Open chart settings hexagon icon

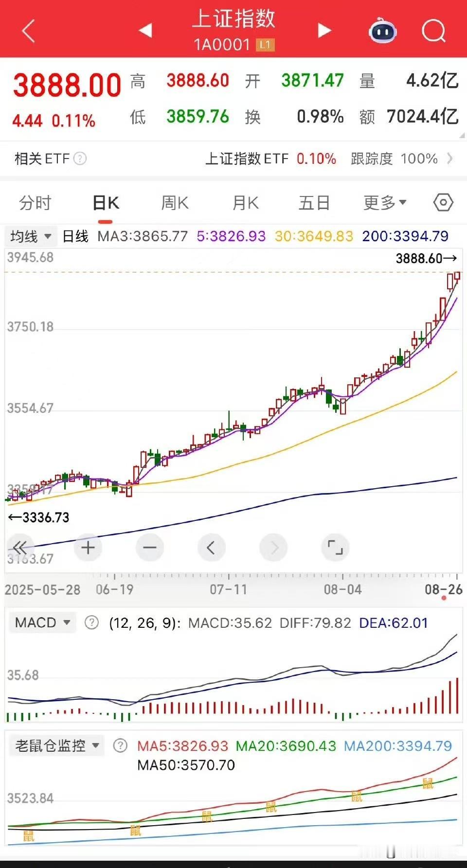(x=443, y=202)
